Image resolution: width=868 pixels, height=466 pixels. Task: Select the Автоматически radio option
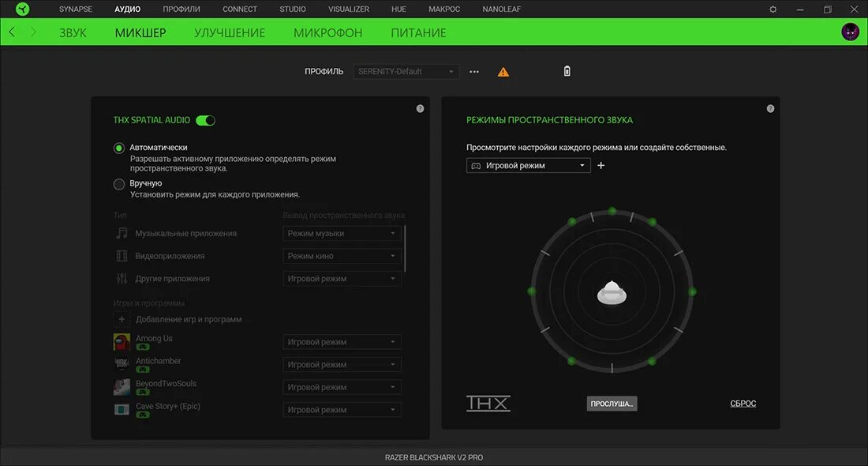[x=119, y=148]
